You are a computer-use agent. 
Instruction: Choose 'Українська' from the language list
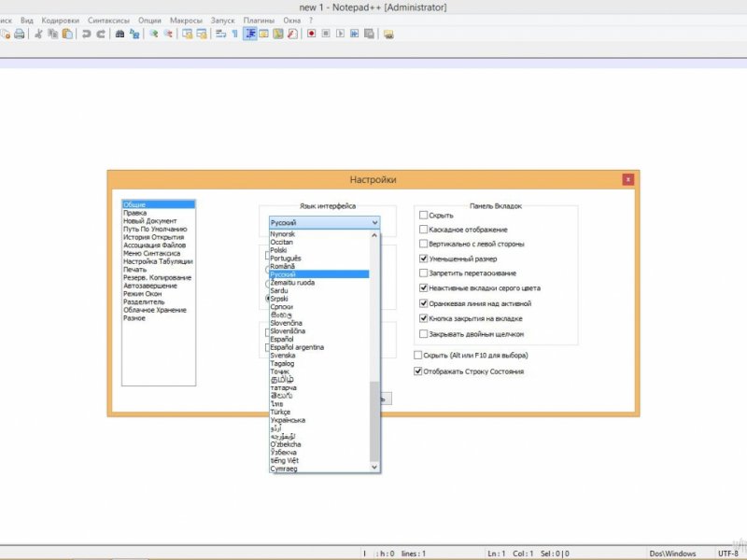(319, 420)
